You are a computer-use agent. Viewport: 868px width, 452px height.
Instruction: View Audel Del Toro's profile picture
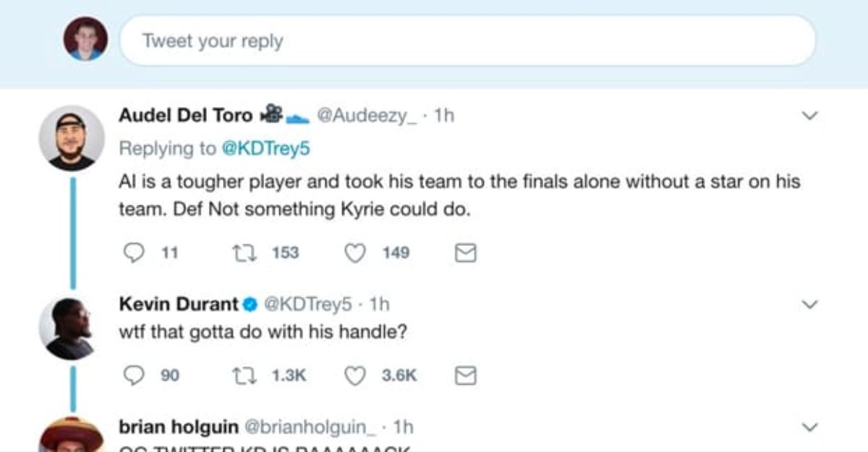tap(72, 138)
